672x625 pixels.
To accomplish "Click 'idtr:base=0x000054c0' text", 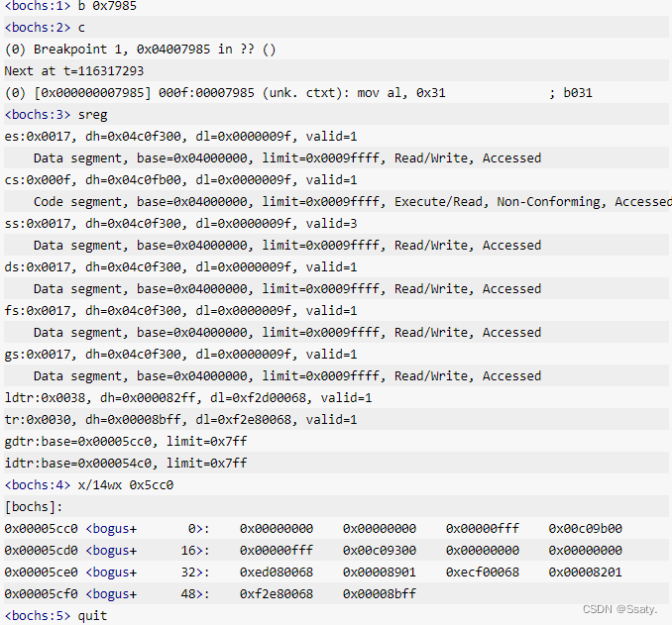I will 78,464.
